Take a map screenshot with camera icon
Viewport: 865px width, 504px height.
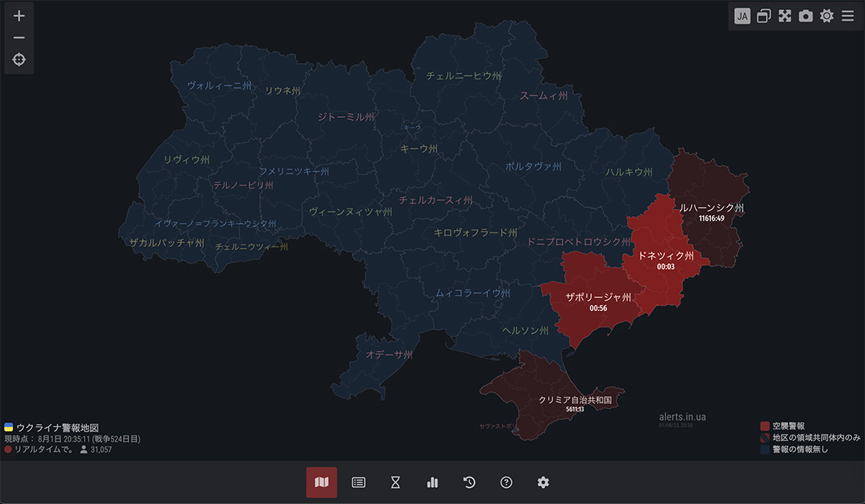(806, 16)
